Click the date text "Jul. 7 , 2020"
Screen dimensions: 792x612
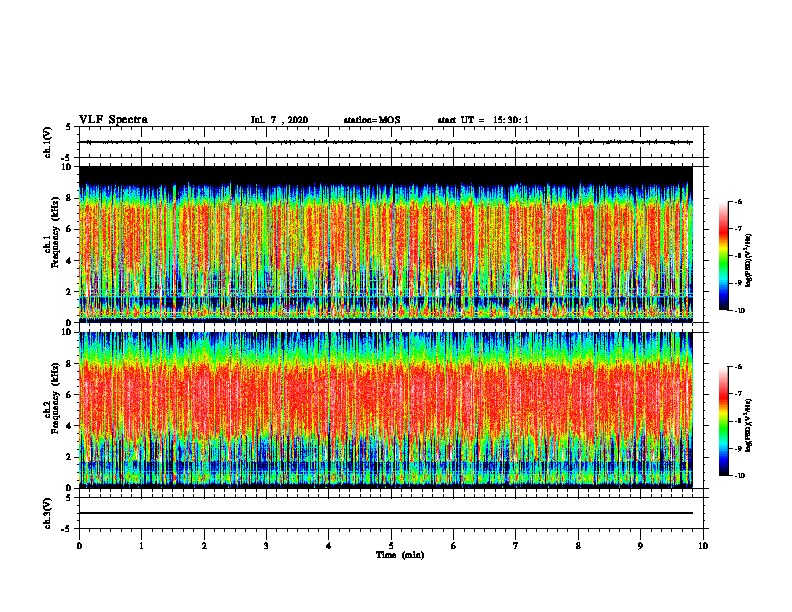click(x=279, y=120)
